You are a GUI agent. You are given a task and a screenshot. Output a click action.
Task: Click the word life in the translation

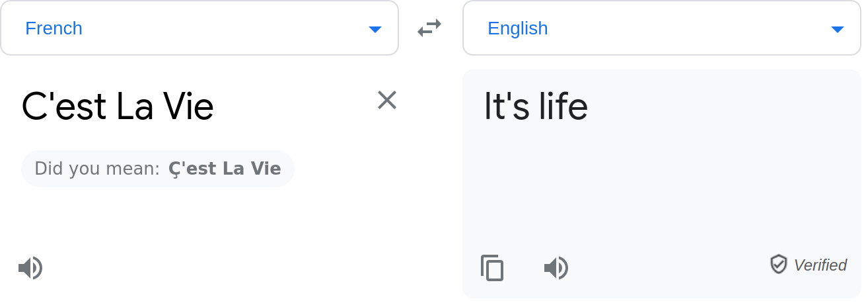563,107
